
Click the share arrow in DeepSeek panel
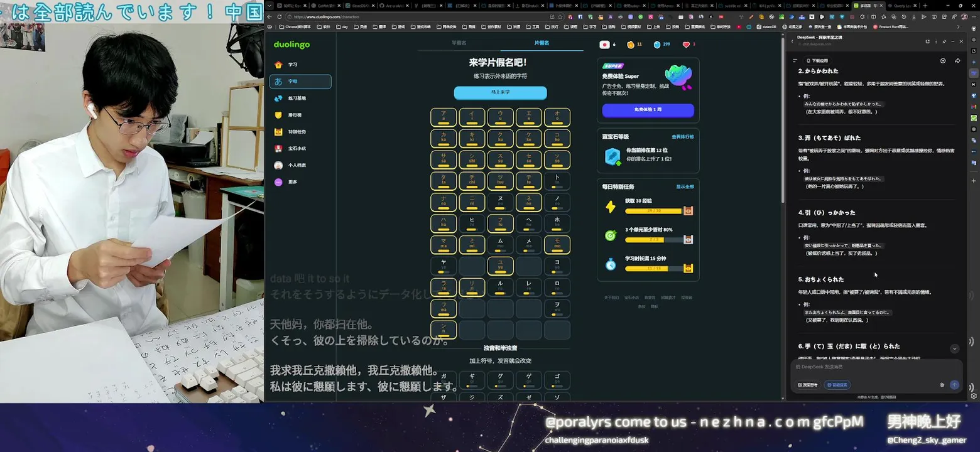click(x=957, y=61)
